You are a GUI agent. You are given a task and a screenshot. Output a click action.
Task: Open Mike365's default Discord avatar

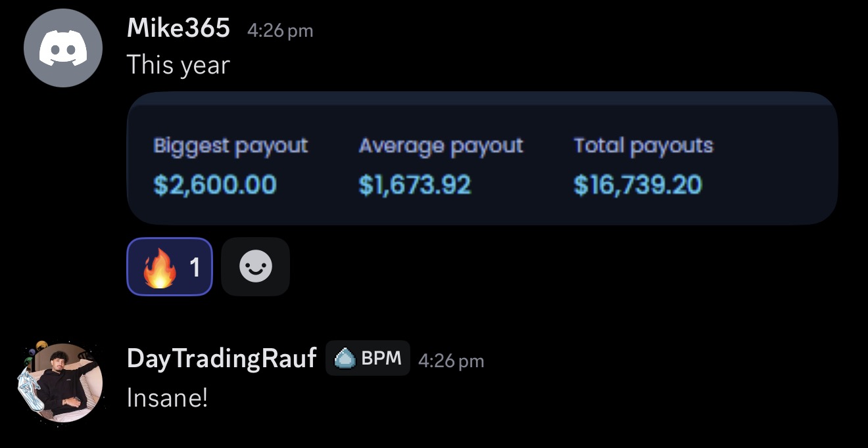click(x=63, y=48)
